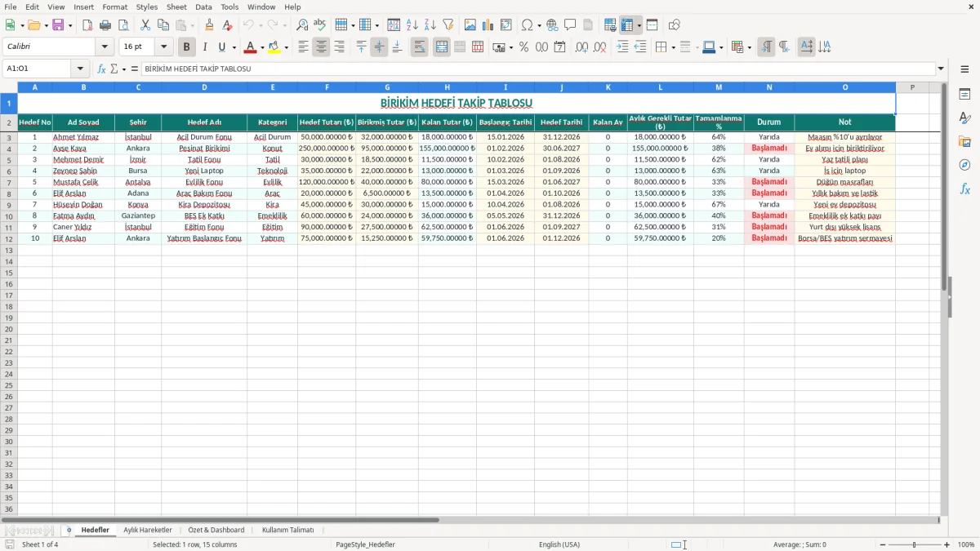Image resolution: width=980 pixels, height=551 pixels.
Task: Open the Sidebar Navigator panel
Action: point(964,165)
